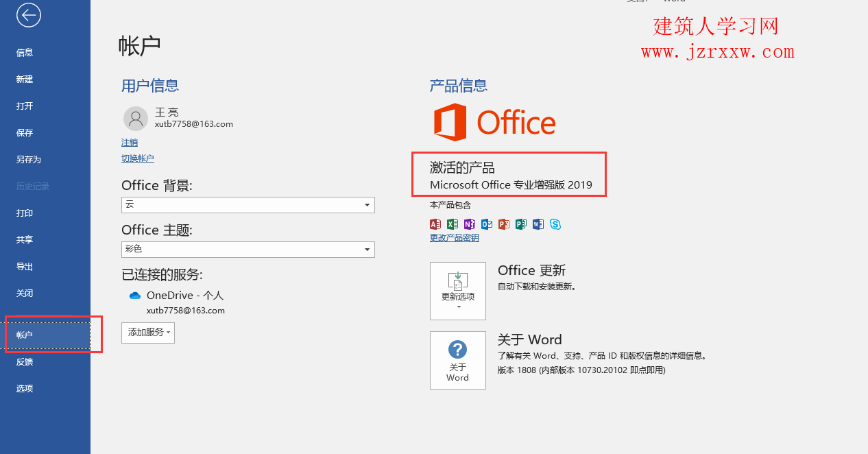Select 帐户 in the sidebar

[x=45, y=335]
